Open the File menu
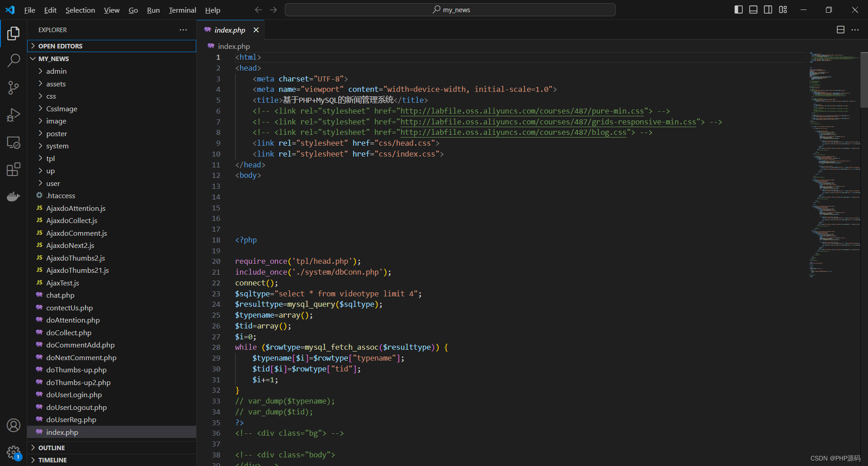 (29, 10)
